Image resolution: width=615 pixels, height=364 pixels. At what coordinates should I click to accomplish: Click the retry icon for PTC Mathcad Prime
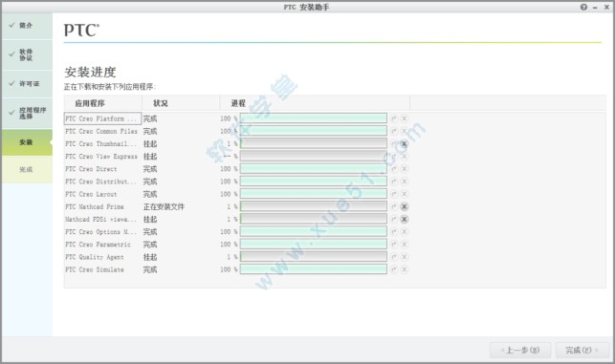[x=394, y=206]
